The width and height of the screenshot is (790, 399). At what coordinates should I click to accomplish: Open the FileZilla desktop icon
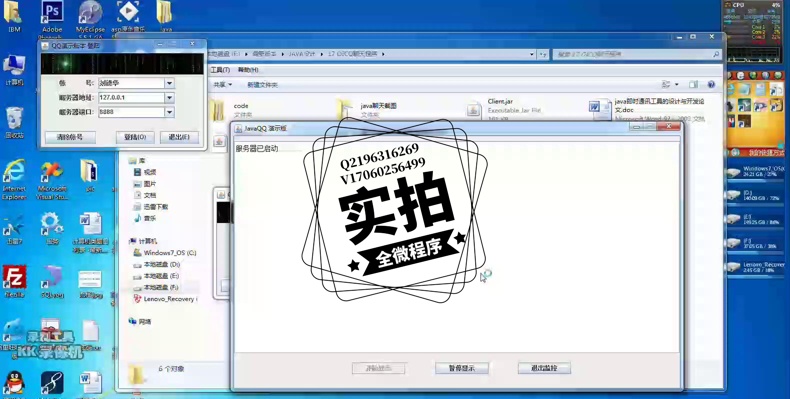[14, 277]
